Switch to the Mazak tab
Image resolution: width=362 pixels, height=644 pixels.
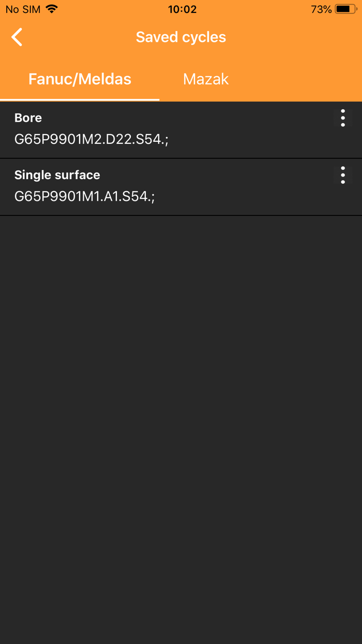coord(206,79)
